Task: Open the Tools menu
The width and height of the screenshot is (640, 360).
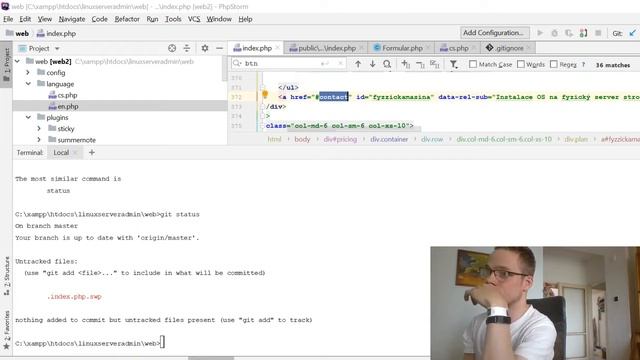Action: pos(173,19)
